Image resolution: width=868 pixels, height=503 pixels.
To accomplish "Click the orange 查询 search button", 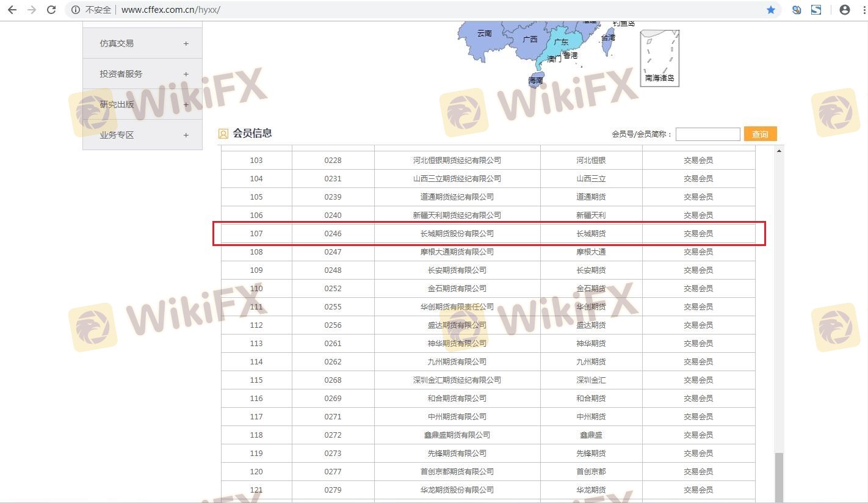I will 760,134.
